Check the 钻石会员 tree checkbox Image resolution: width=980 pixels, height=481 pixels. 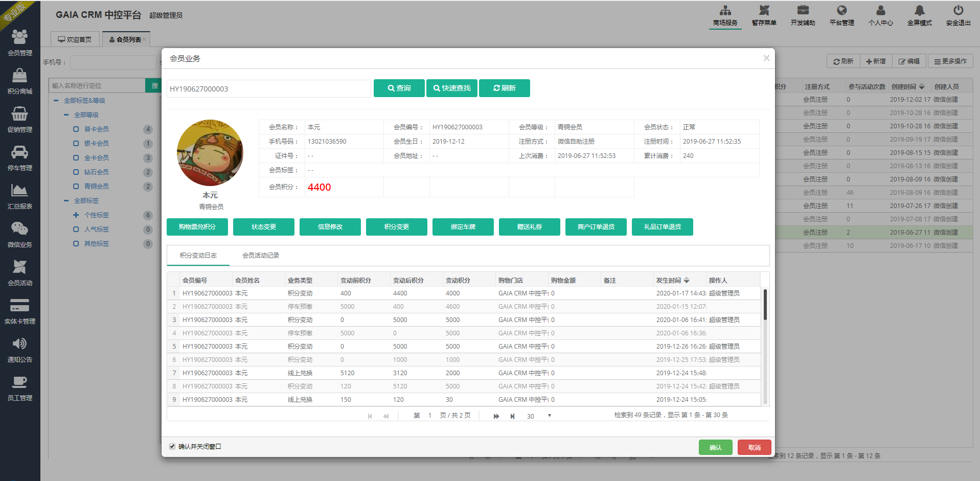pos(76,172)
